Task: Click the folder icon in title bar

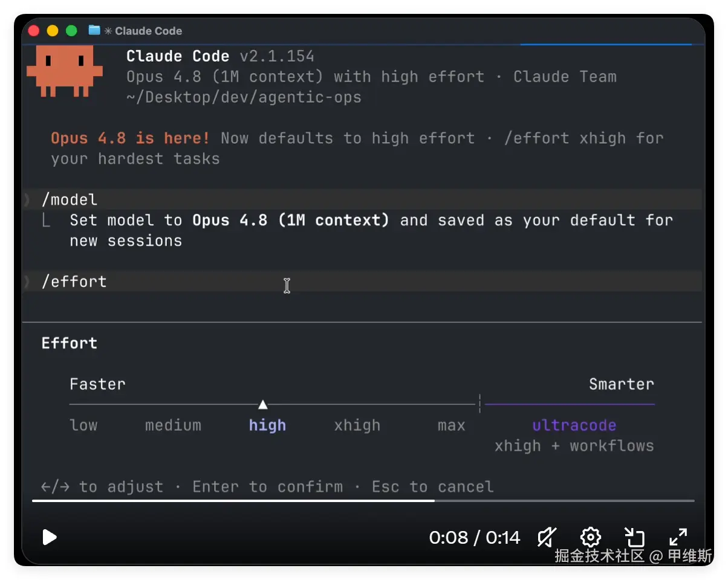Action: [x=94, y=30]
